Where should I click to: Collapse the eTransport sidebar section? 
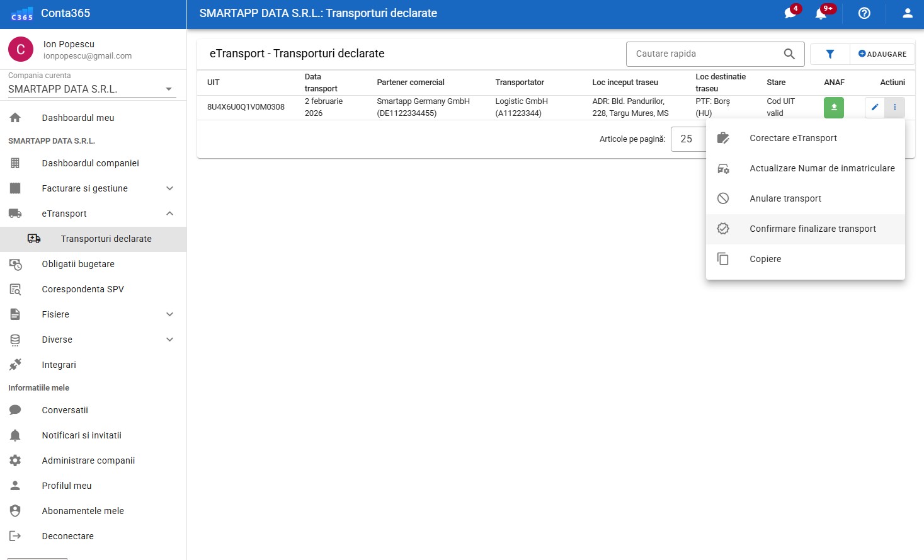169,214
